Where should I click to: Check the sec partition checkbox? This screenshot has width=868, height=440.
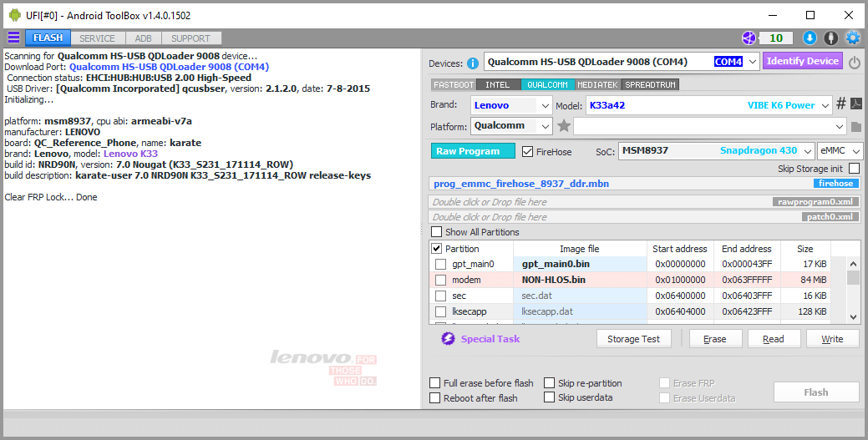440,296
